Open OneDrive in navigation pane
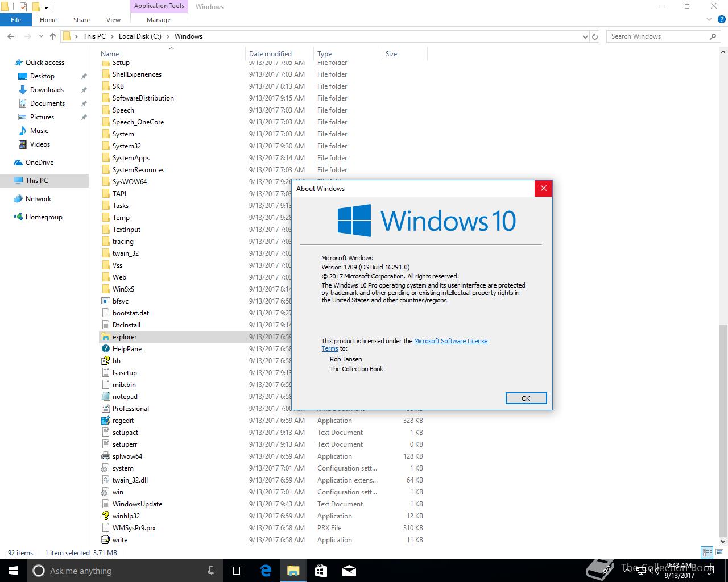The image size is (728, 582). 39,163
